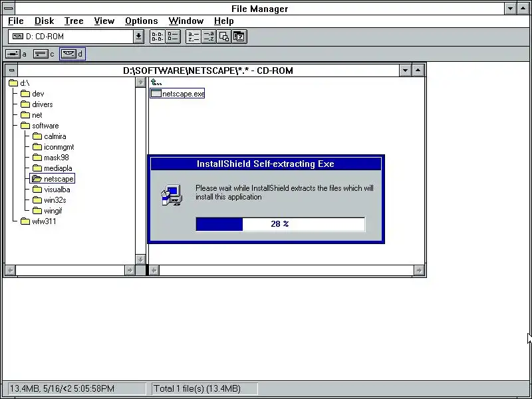Image resolution: width=532 pixels, height=399 pixels.
Task: Click file pane scroll right arrow
Action: pyautogui.click(x=419, y=271)
